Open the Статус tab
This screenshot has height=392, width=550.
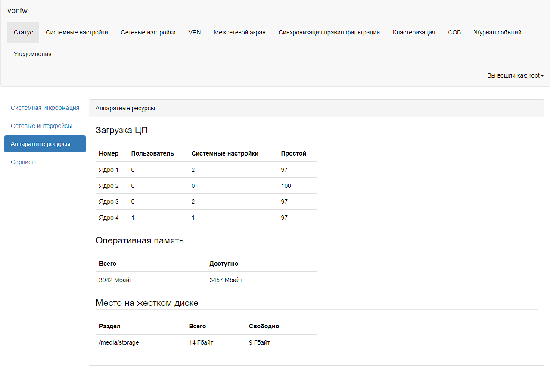[x=23, y=32]
